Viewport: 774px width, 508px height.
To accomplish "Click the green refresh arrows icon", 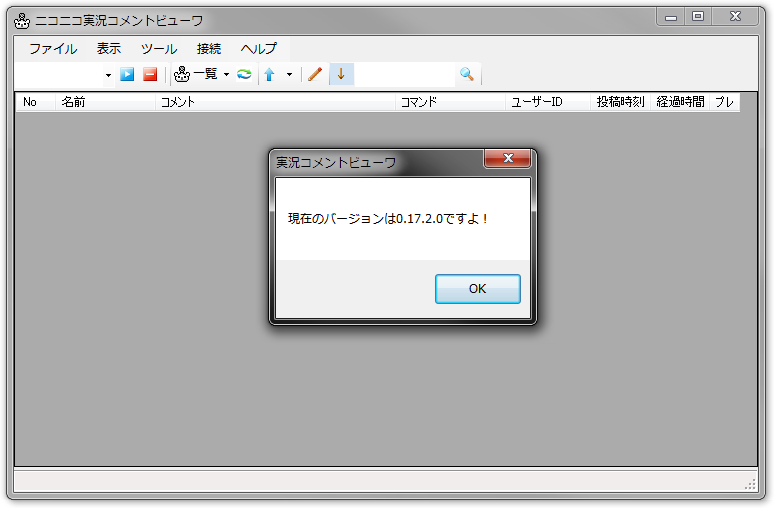I will (x=244, y=75).
